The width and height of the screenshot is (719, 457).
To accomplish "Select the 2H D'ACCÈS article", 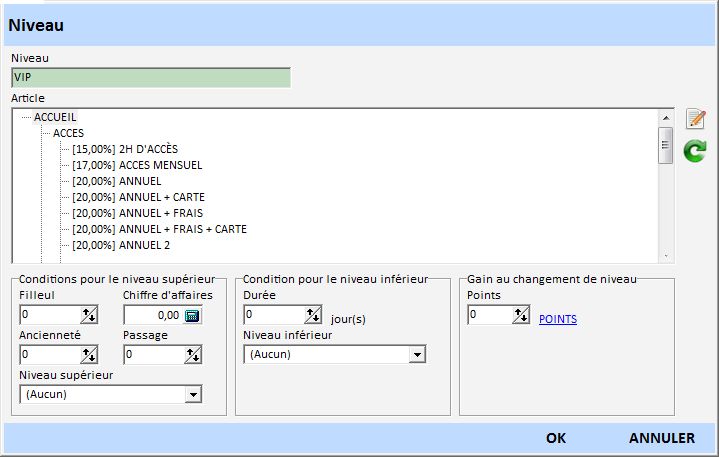I will [x=125, y=149].
